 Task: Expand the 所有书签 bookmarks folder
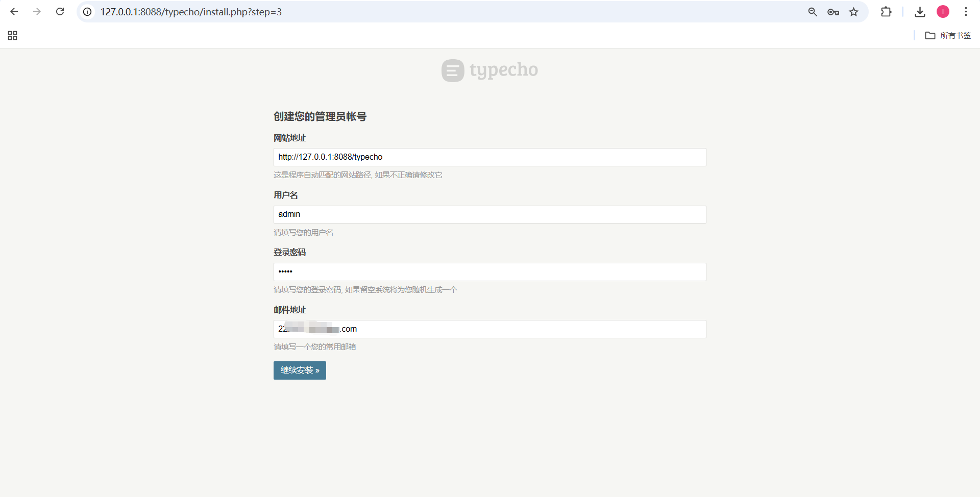coord(948,35)
